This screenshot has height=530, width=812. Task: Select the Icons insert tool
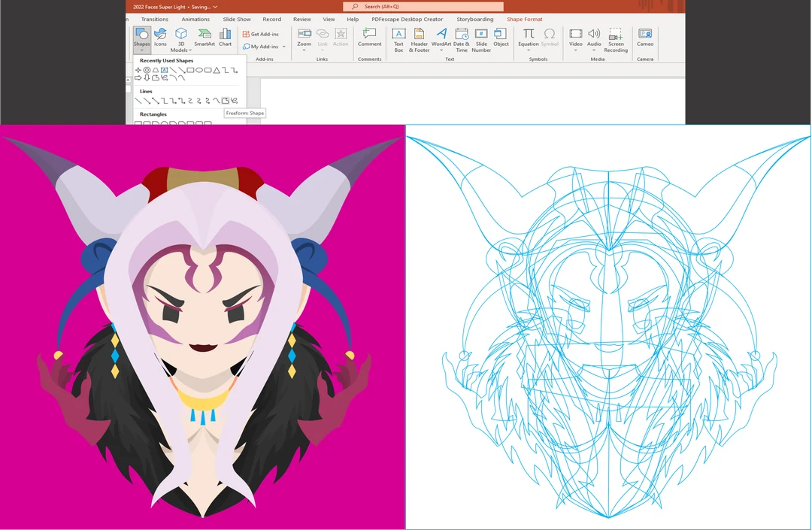pos(160,35)
